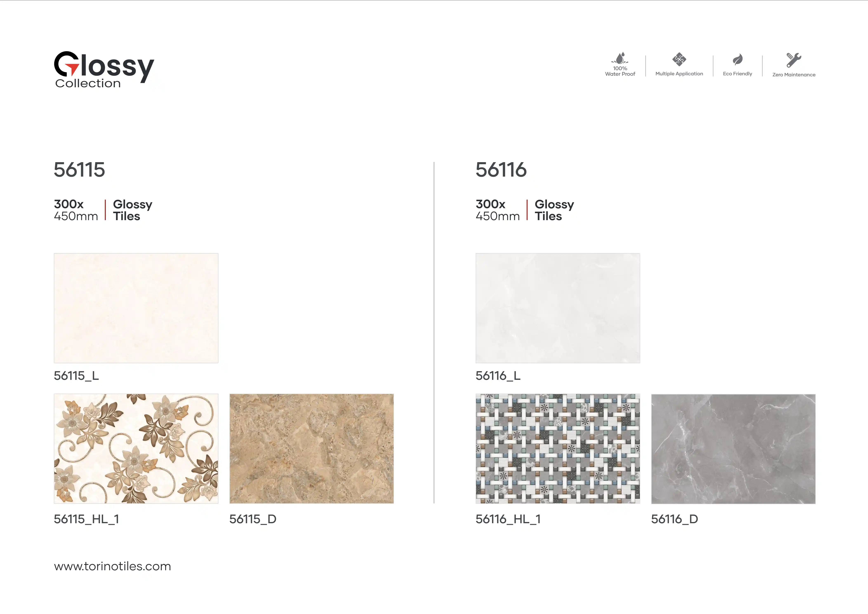The height and width of the screenshot is (614, 868).
Task: Select the 56115_D brown marble tile
Action: (312, 449)
